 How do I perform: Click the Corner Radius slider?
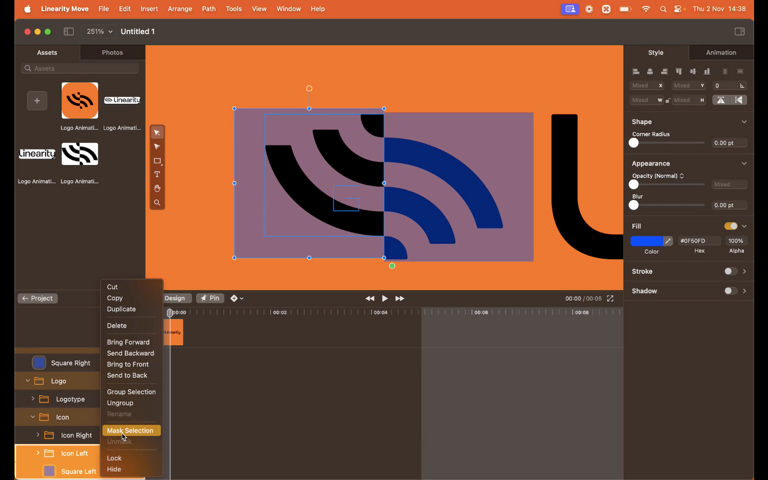(668, 143)
